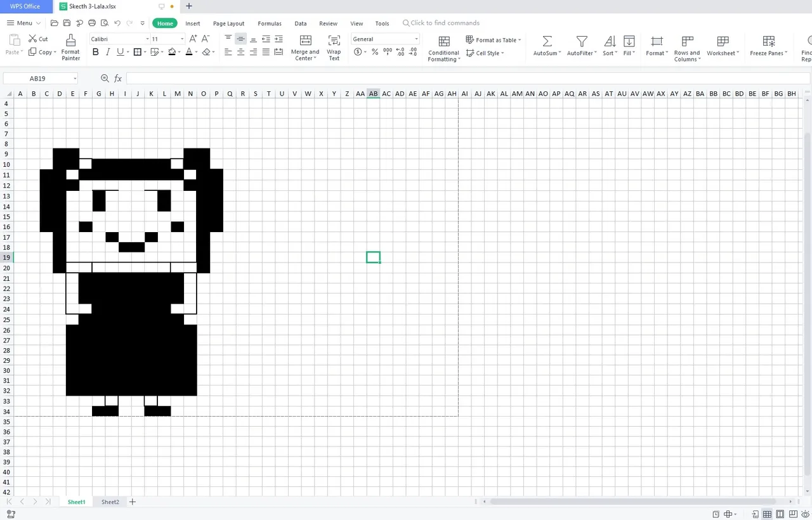Viewport: 812px width, 520px height.
Task: Expand the Name Box dropdown showing AB19
Action: 75,79
